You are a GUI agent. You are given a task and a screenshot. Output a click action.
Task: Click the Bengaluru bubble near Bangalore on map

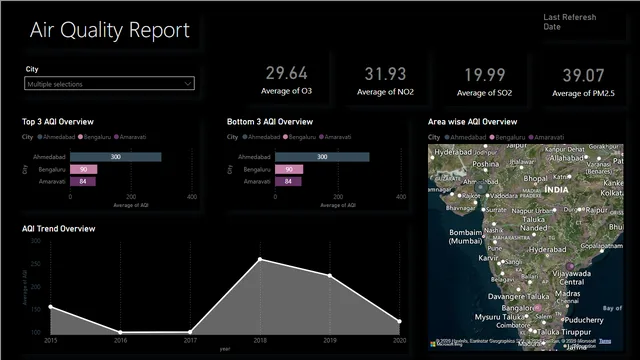click(x=538, y=308)
